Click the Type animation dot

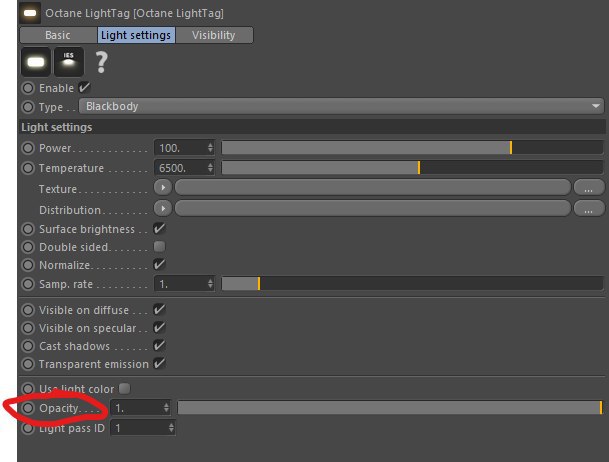[x=28, y=107]
